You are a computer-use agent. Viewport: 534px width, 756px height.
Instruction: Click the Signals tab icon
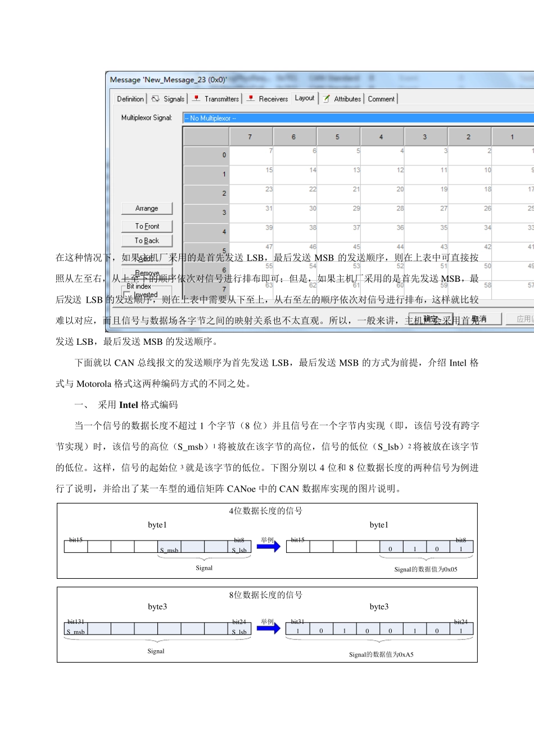click(x=155, y=98)
